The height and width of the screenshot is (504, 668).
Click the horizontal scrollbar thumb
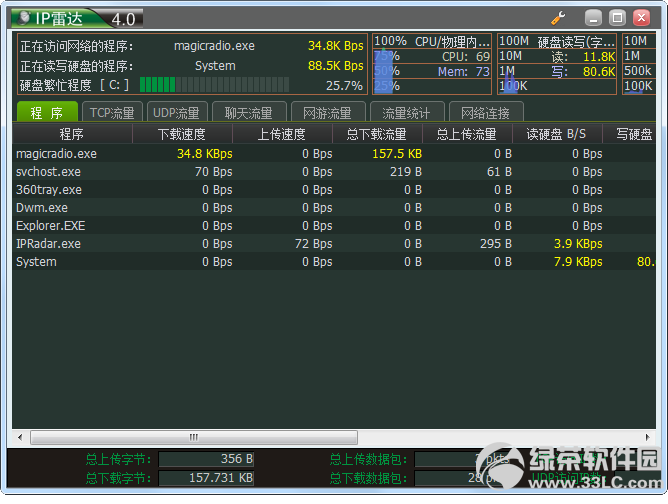point(194,437)
